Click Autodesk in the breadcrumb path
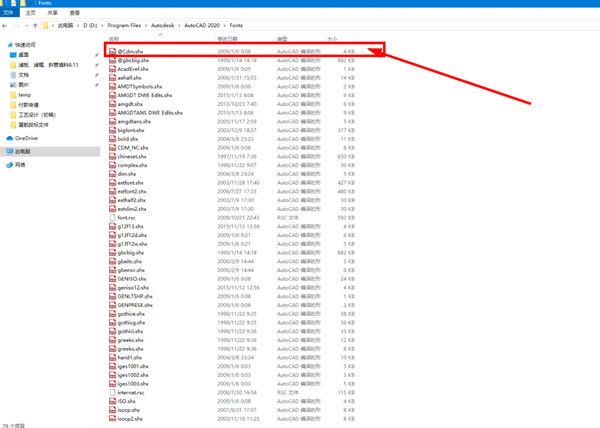 (x=163, y=25)
